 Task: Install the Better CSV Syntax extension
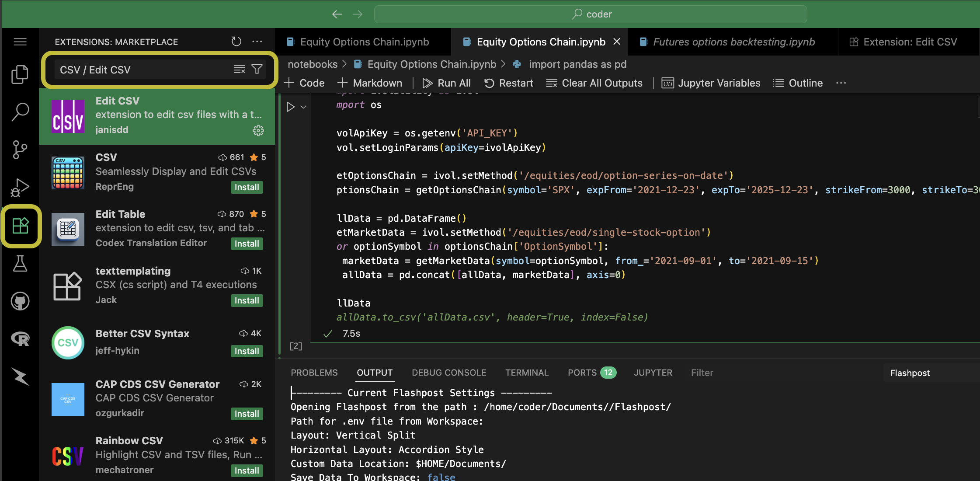(x=247, y=351)
